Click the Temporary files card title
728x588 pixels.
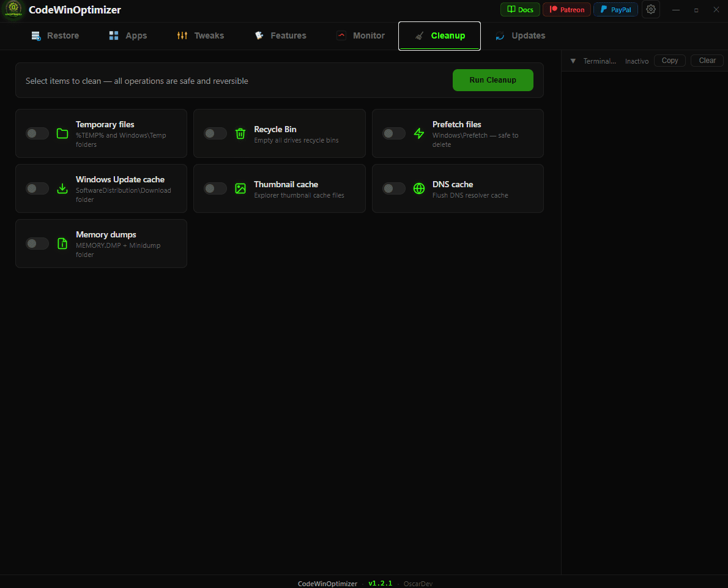pyautogui.click(x=105, y=124)
